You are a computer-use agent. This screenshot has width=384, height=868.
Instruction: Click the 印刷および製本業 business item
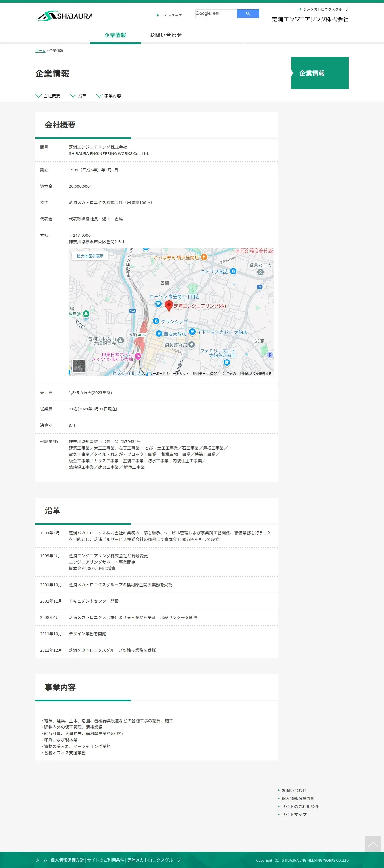click(60, 740)
